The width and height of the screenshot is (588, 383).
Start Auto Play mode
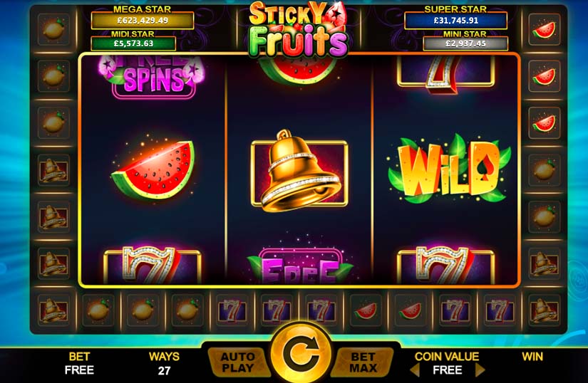239,362
